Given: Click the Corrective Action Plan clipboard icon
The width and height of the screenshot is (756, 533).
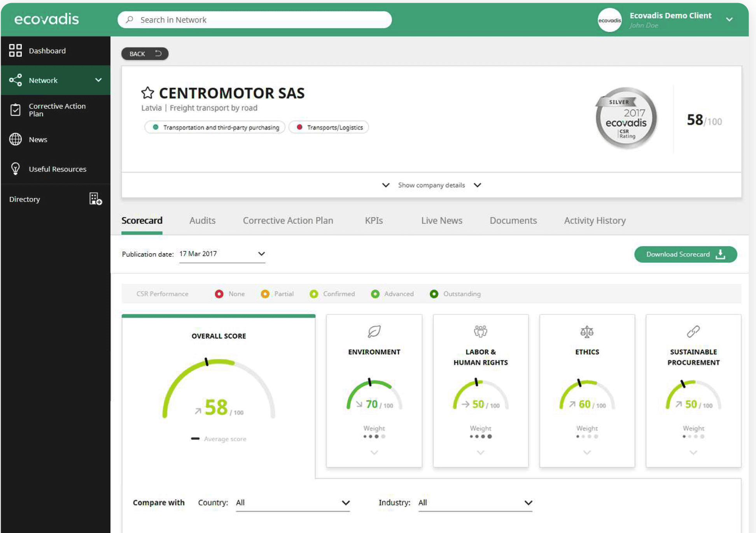Looking at the screenshot, I should (x=16, y=110).
